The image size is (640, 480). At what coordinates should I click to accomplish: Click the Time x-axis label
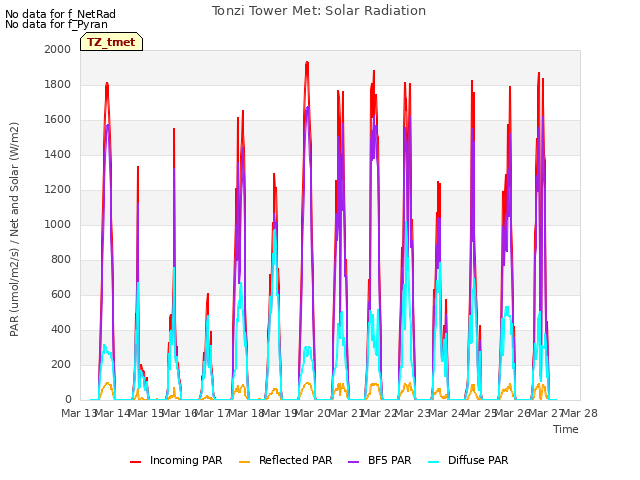[x=566, y=429]
